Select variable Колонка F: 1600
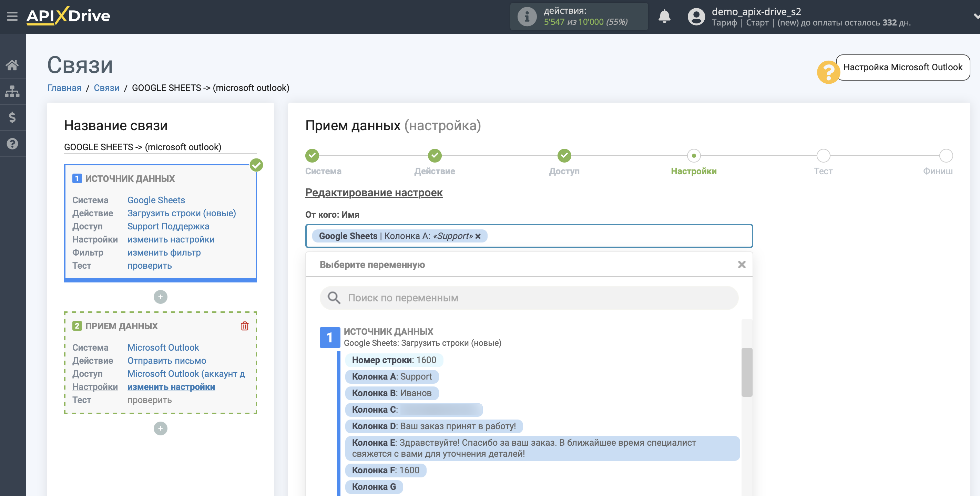The height and width of the screenshot is (496, 980). point(385,470)
